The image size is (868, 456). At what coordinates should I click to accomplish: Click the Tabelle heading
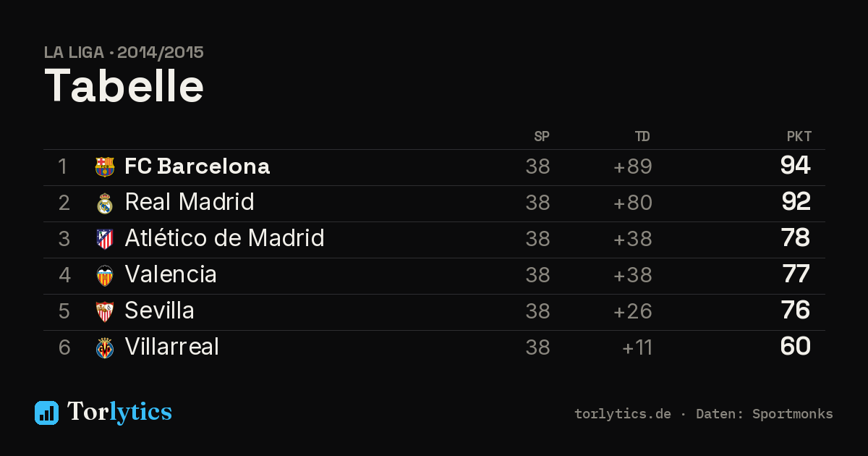click(x=124, y=86)
